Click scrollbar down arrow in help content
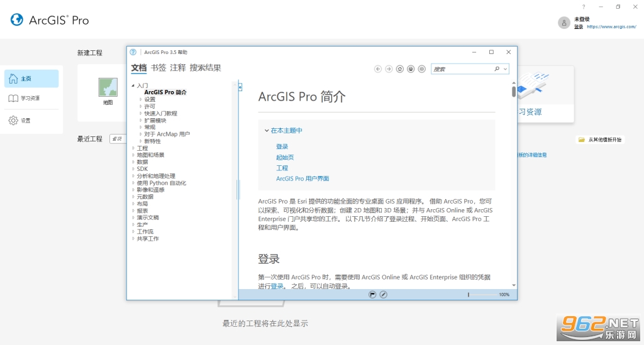This screenshot has width=644, height=345. pyautogui.click(x=513, y=285)
